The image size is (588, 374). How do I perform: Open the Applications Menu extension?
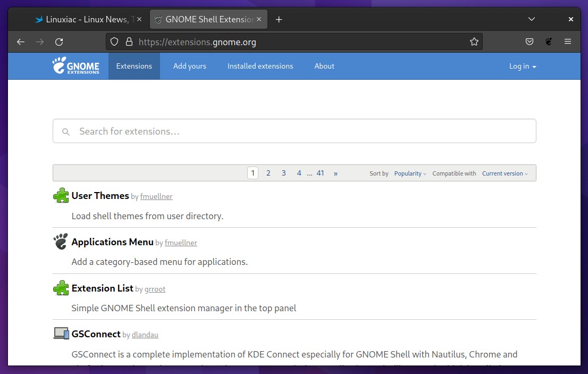point(113,242)
